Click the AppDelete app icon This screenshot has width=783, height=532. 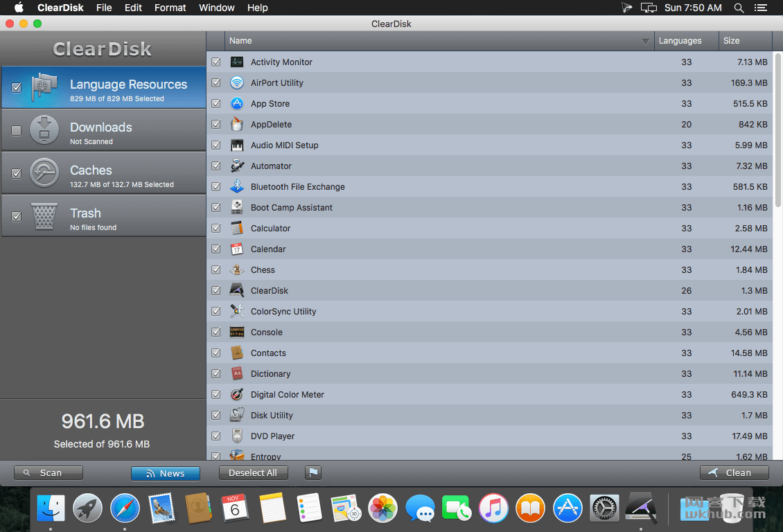pos(237,124)
